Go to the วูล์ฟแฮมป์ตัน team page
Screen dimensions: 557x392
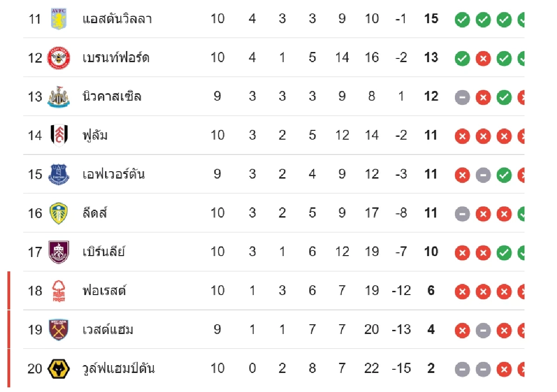(x=119, y=369)
